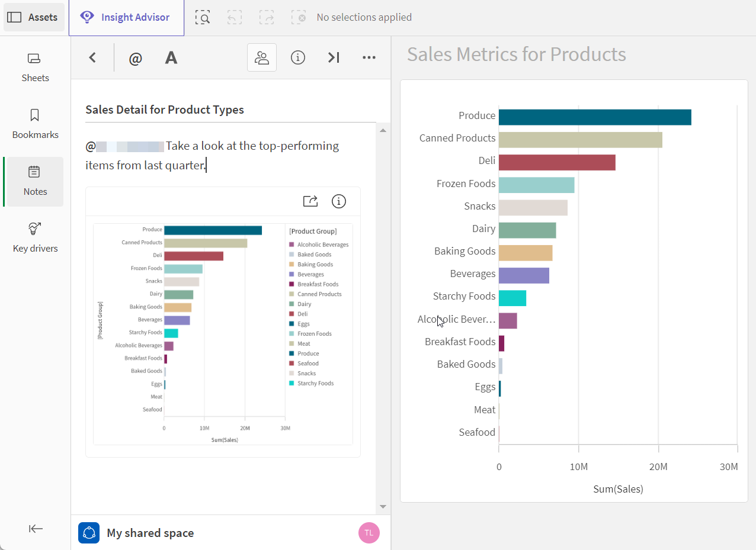Select the Snacks bar in main chart

[x=533, y=208]
